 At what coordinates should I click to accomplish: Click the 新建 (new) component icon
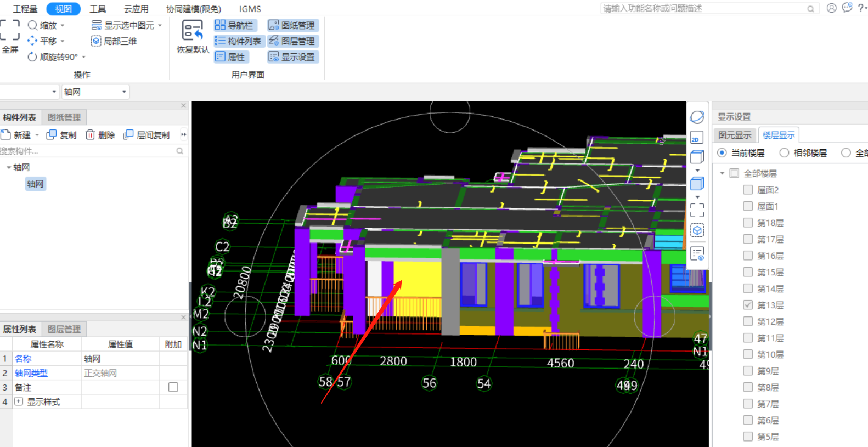[x=5, y=134]
